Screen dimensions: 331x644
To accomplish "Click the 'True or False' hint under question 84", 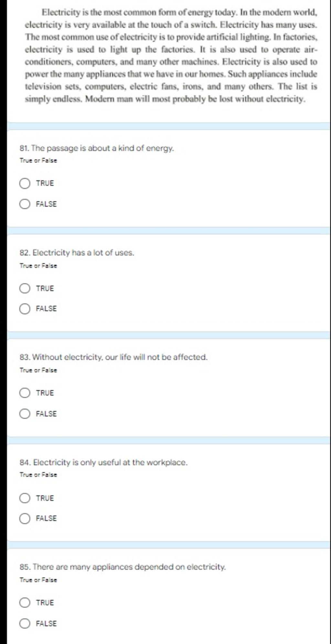I will click(38, 475).
